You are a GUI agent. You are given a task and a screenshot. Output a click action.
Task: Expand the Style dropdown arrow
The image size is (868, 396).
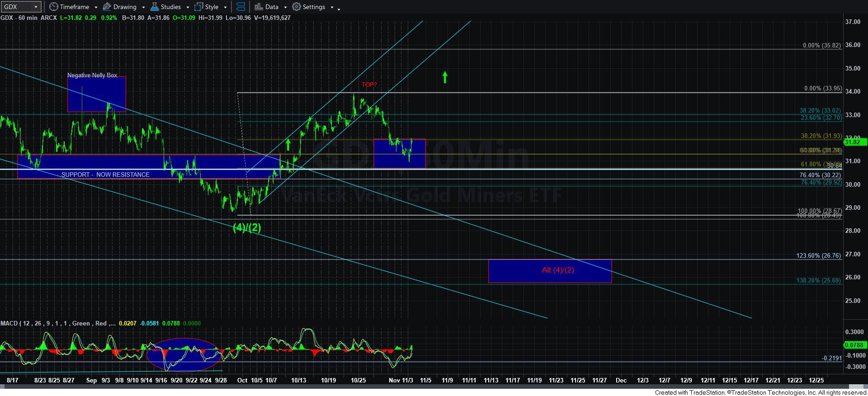coord(225,7)
